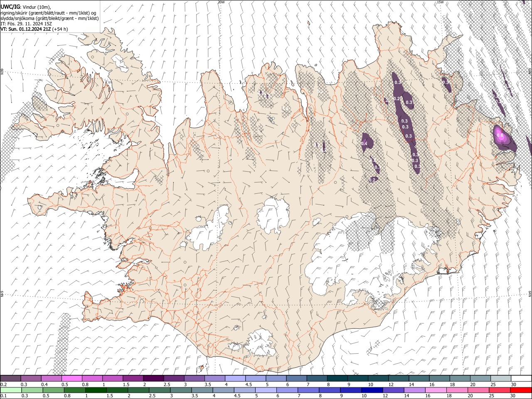The height and width of the screenshot is (399, 532).
Task: Click the 'VT: Sun. 01.12.2024 21Z' valid time
Action: coord(26,29)
